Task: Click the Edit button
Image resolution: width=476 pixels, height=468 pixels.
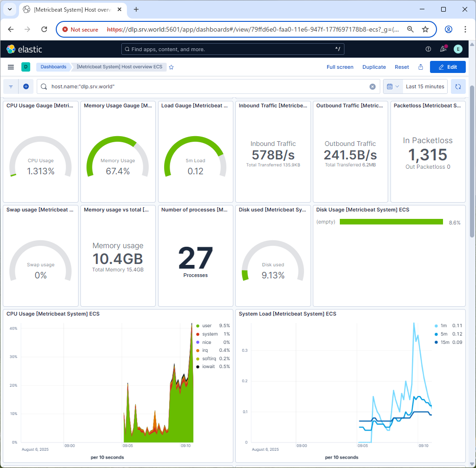Action: tap(448, 67)
